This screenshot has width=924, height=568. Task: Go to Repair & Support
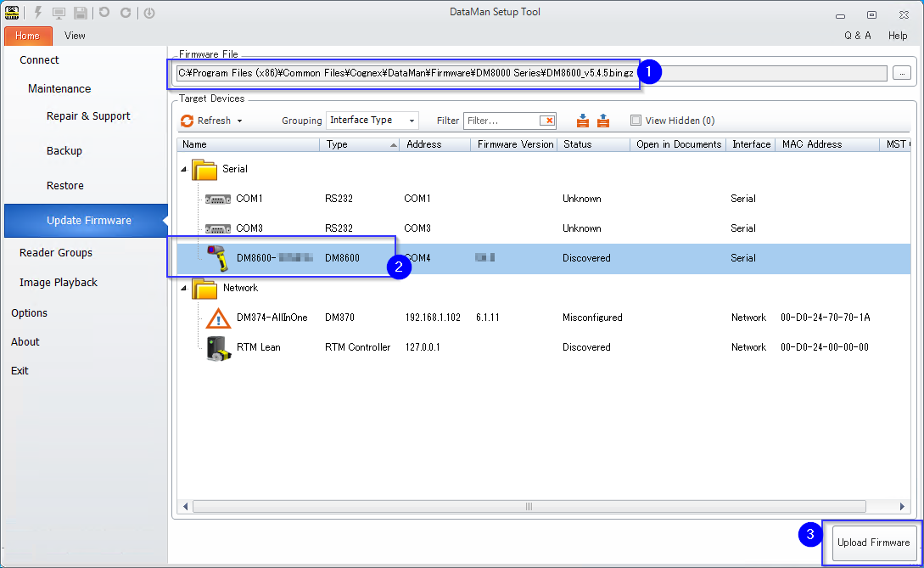point(88,116)
